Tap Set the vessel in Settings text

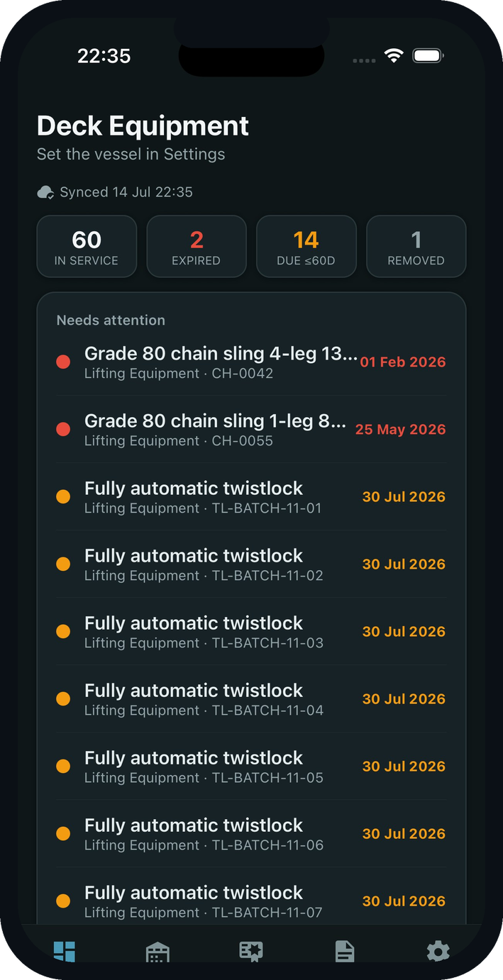tap(131, 154)
